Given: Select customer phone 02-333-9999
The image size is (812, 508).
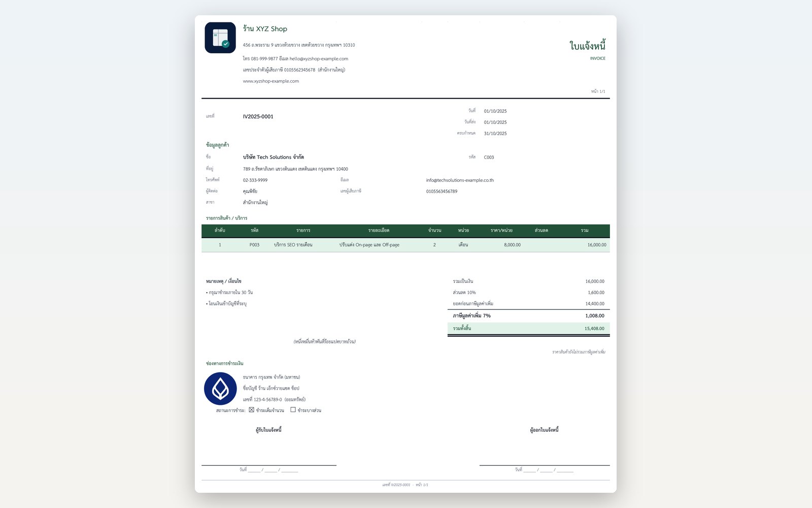Looking at the screenshot, I should 255,180.
